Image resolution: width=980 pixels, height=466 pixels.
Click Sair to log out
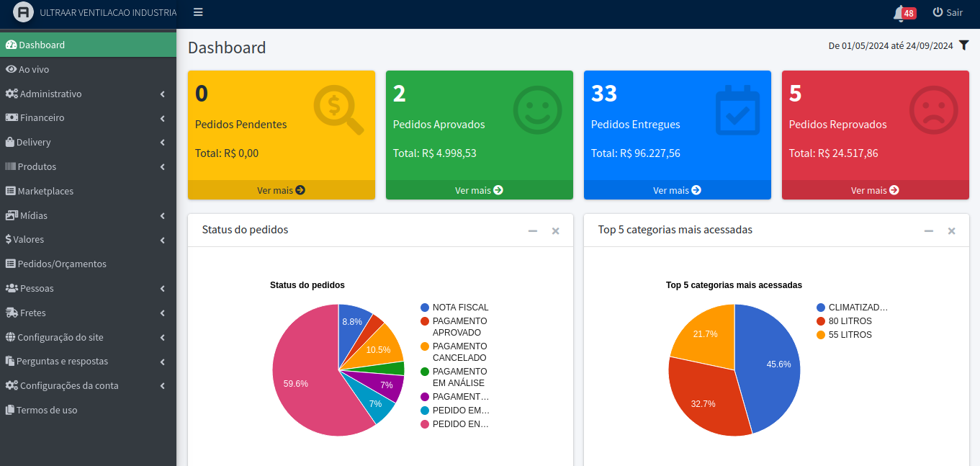(x=948, y=12)
